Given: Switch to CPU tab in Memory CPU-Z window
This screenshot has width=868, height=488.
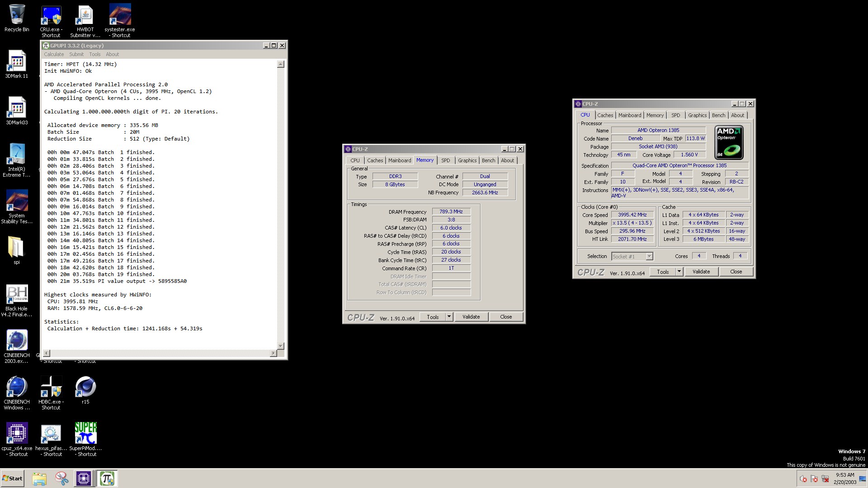Looking at the screenshot, I should [x=355, y=160].
